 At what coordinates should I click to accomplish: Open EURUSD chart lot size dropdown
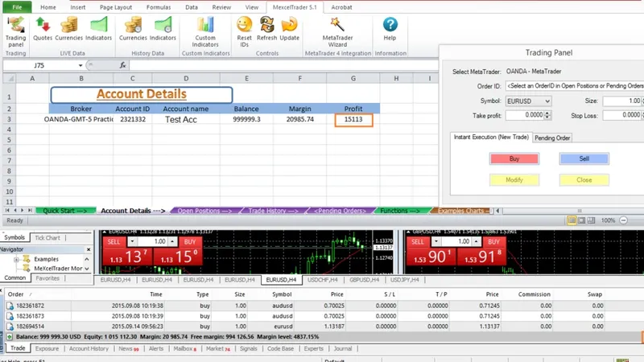[132, 242]
